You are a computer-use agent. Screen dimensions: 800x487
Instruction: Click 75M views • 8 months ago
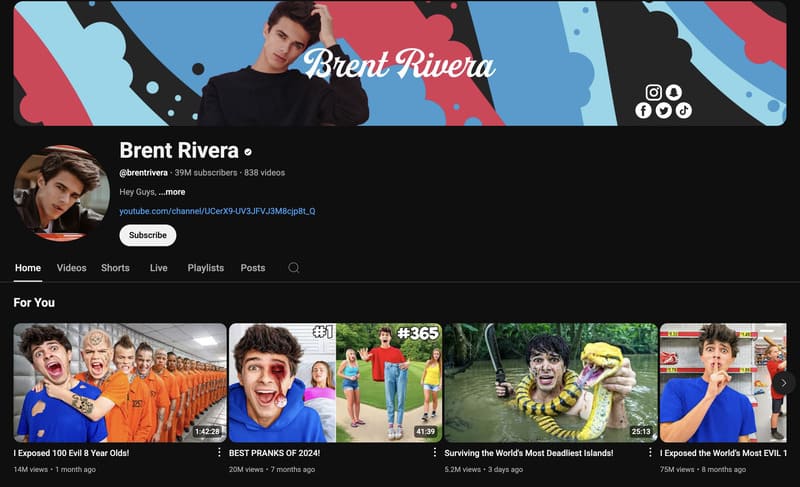coord(703,470)
